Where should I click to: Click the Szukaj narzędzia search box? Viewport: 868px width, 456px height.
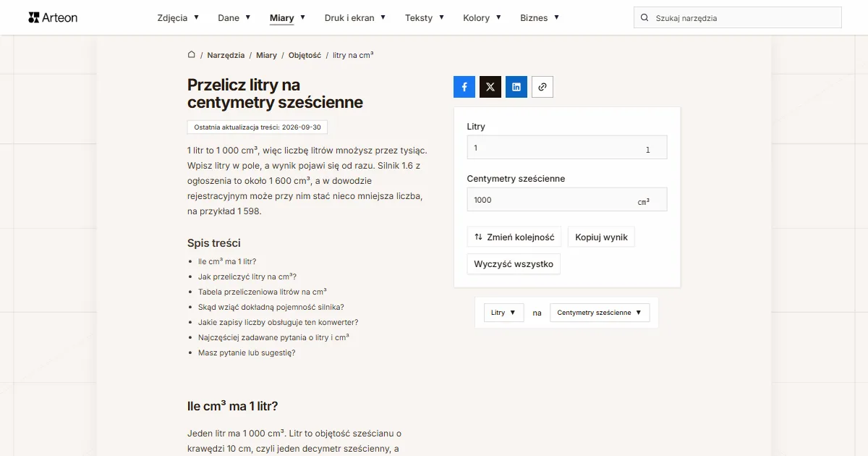[x=738, y=18]
